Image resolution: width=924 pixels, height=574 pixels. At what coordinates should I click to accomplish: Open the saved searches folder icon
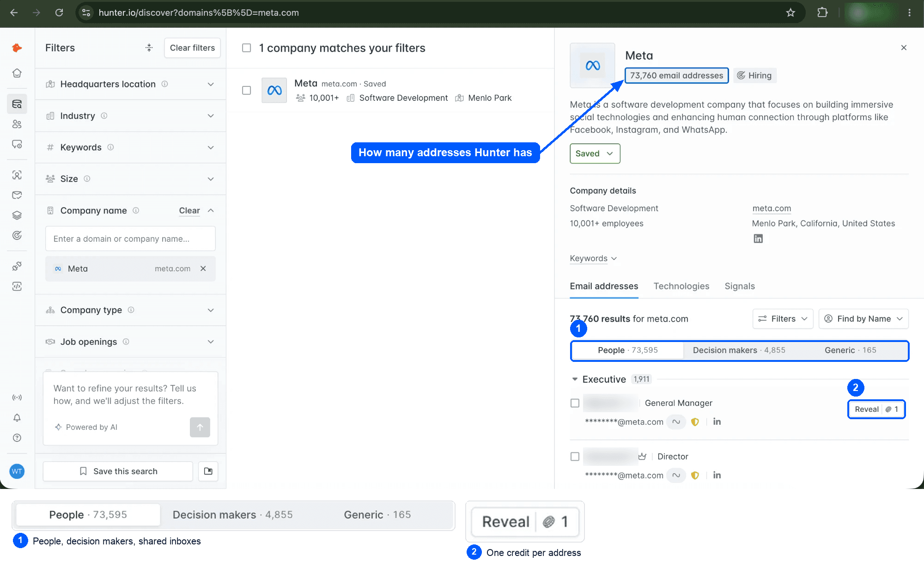208,471
